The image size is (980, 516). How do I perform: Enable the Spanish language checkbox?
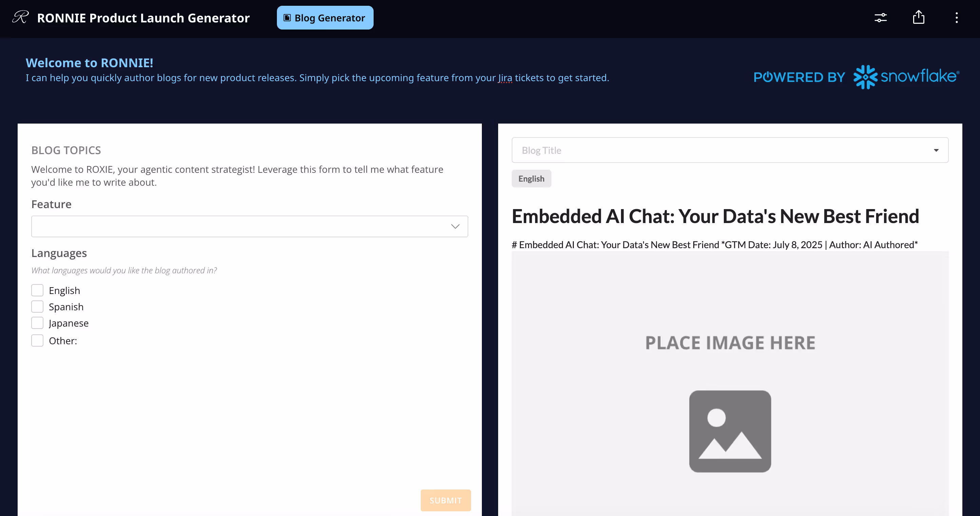[x=37, y=307]
